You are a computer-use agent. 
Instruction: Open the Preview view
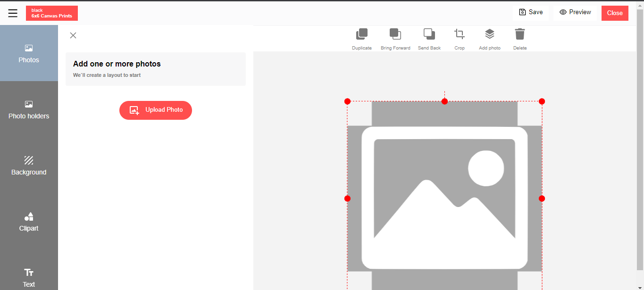coord(575,12)
